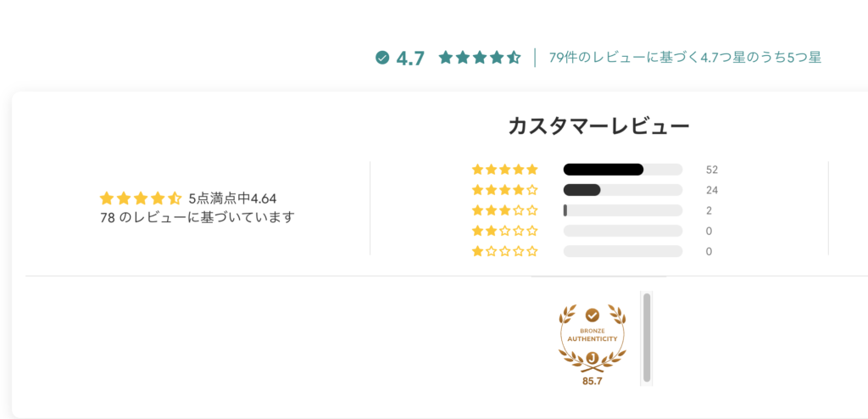Click the yellow stars next to 5点満点中4.64
868x419 pixels.
(141, 198)
